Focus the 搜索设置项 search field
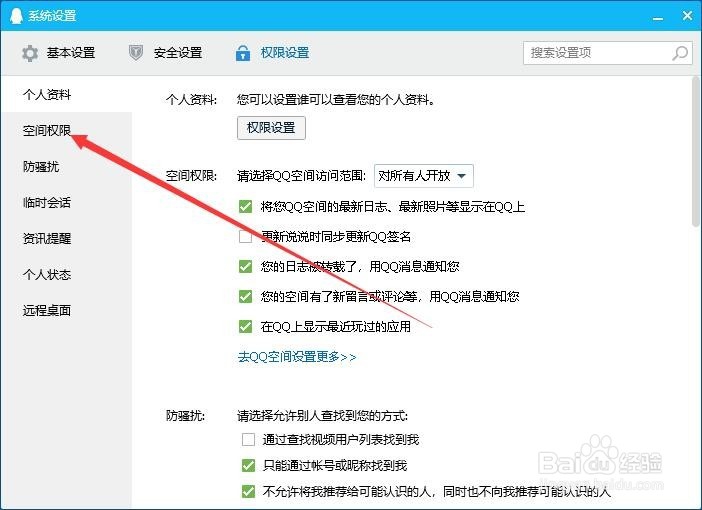 (608, 53)
